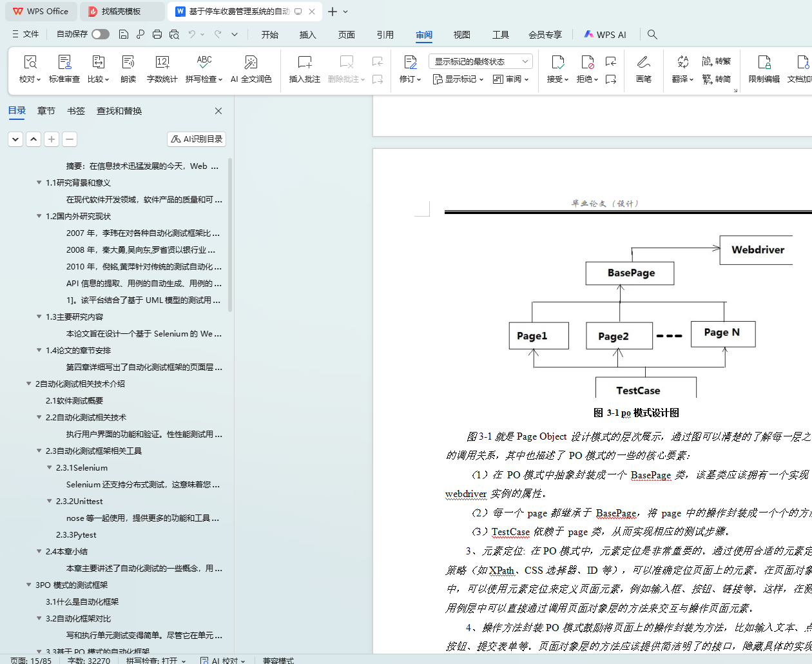
Task: Click the search magnifier icon in menu bar
Action: pyautogui.click(x=652, y=34)
